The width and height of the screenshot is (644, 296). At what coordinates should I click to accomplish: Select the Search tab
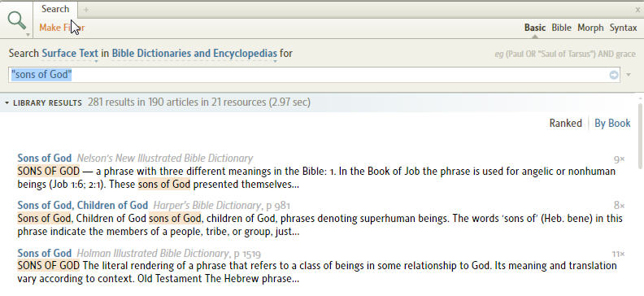pyautogui.click(x=55, y=9)
